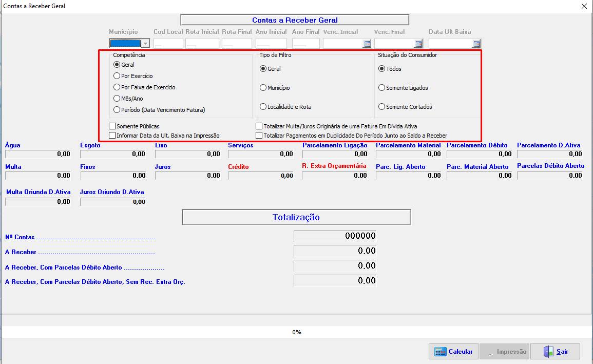
Task: Expand the Município dropdown
Action: (x=145, y=44)
